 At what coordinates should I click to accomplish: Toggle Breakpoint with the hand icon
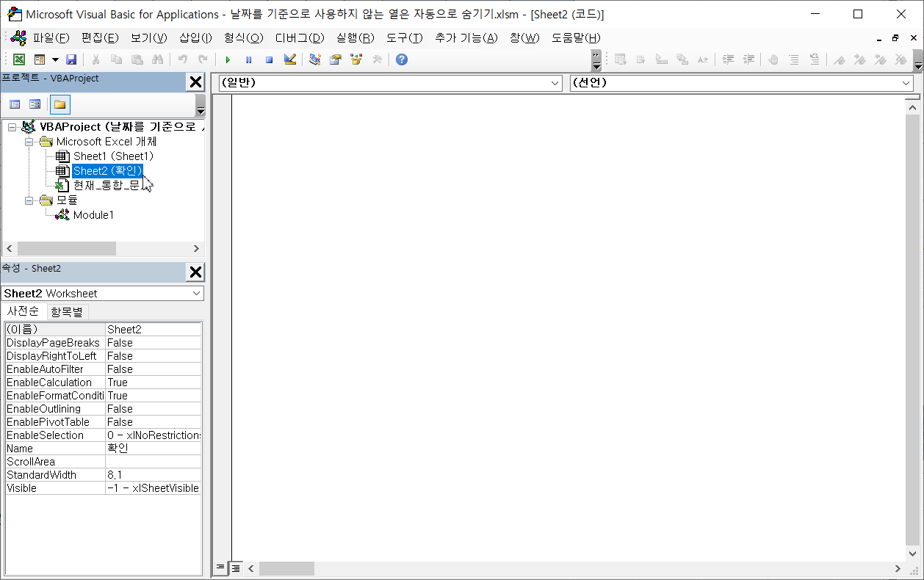coord(773,59)
